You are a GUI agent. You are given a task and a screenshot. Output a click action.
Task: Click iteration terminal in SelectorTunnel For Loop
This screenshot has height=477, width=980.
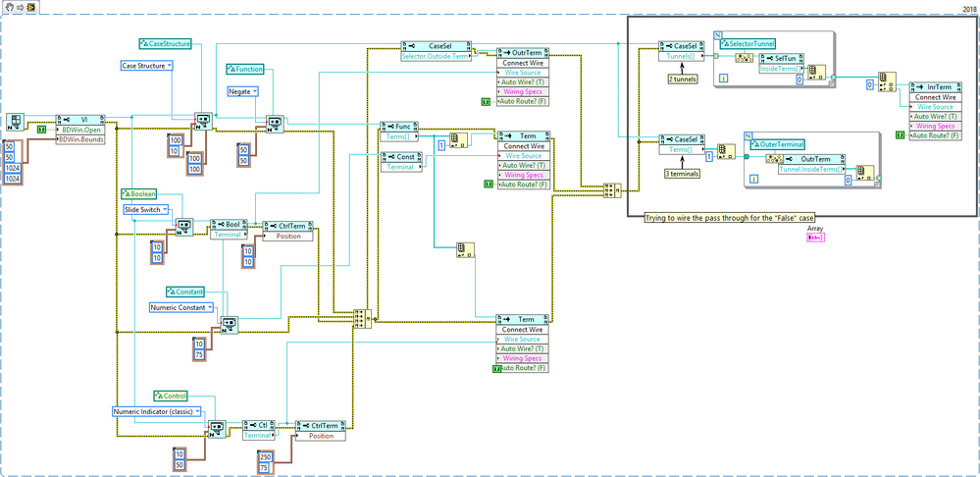click(x=723, y=79)
